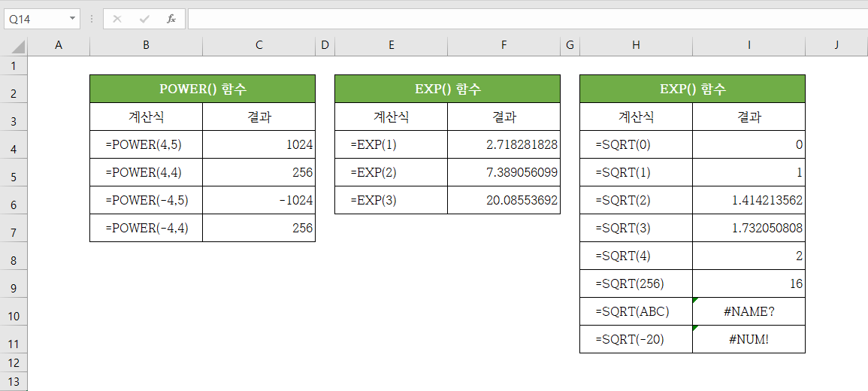The image size is (868, 391).
Task: Select column B header
Action: (x=146, y=45)
